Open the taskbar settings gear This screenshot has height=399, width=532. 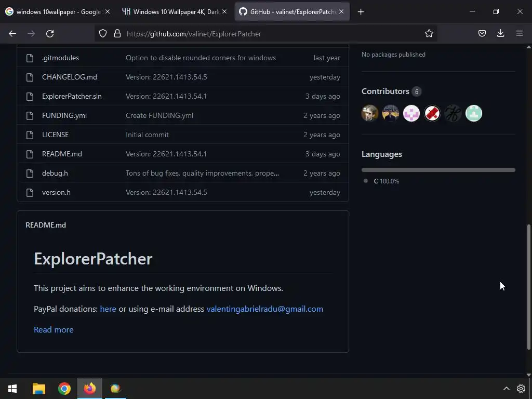click(x=521, y=389)
